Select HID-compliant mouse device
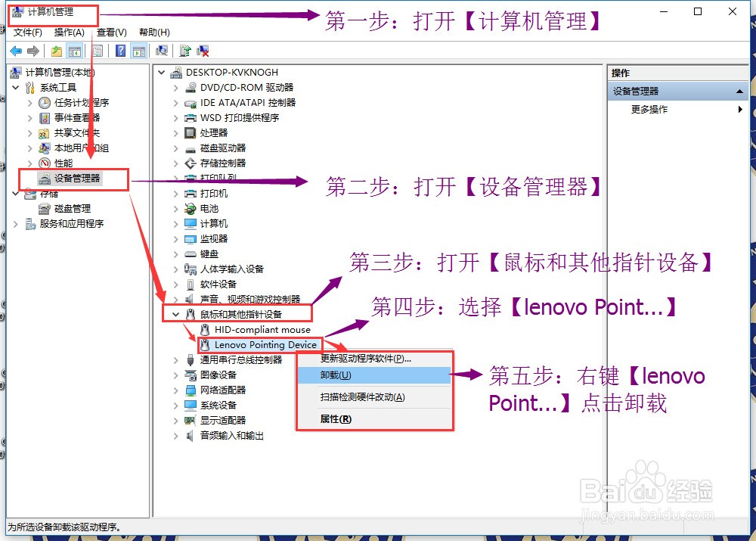 tap(262, 330)
